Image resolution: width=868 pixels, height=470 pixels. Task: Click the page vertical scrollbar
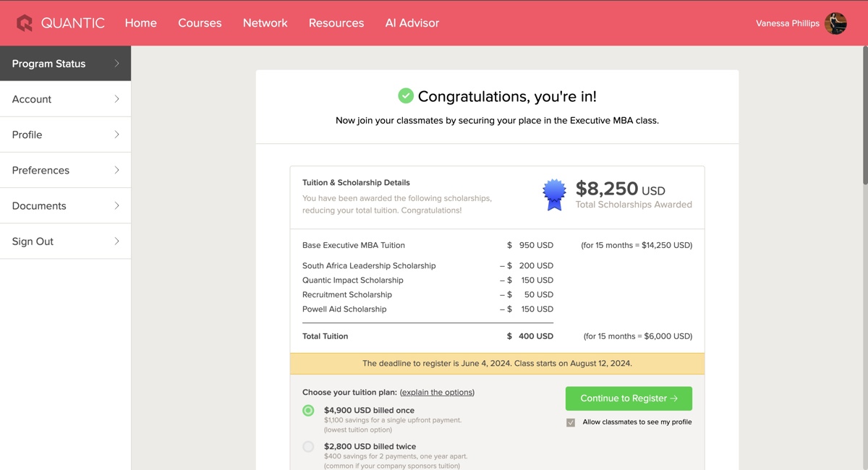[864, 116]
